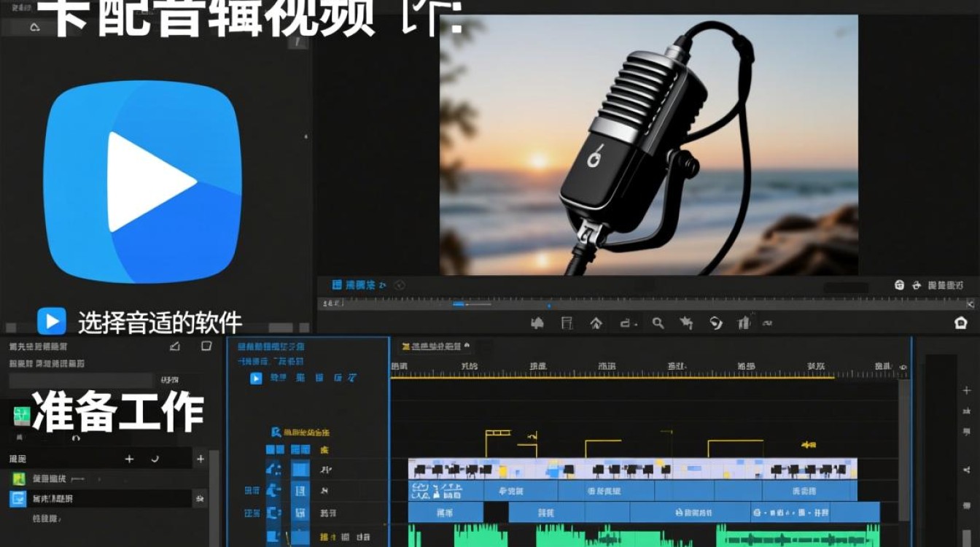The image size is (980, 547).
Task: Click the circular swirl icon in preview toolbar
Action: [715, 322]
